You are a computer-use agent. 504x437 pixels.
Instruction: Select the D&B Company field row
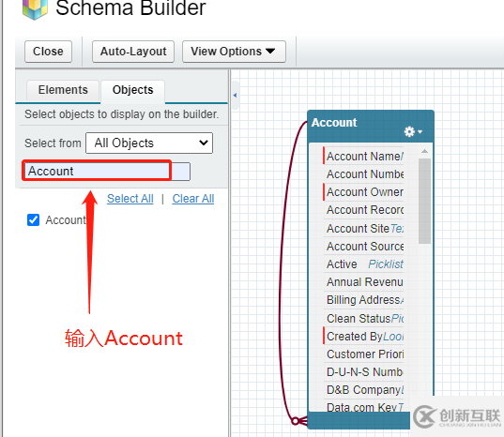point(363,390)
